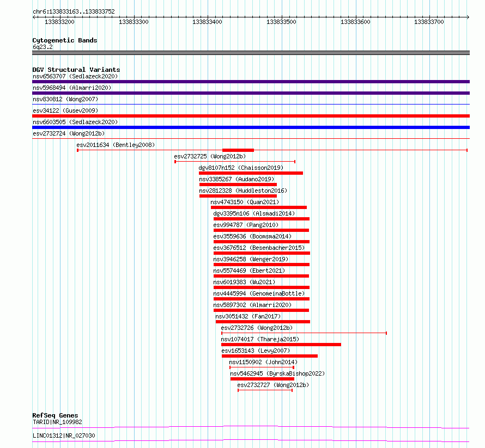
Task: Click nsv5897302 (Almarri2020) label
Action: tap(252, 305)
